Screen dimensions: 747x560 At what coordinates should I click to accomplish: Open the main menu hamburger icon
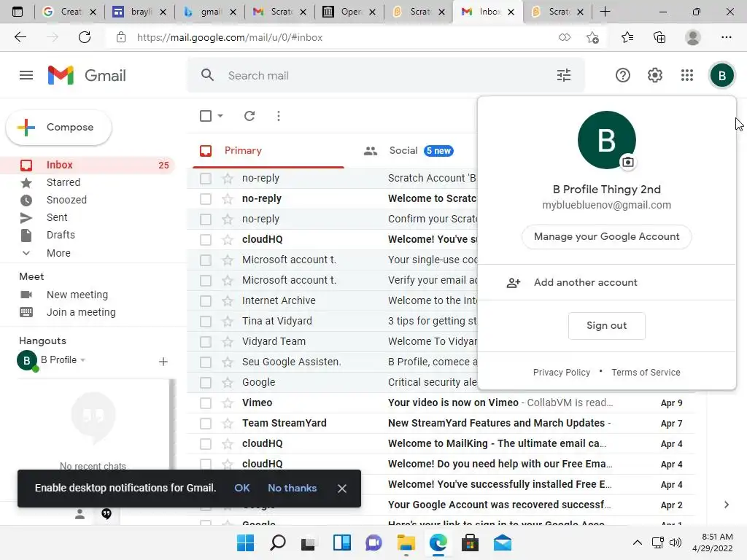tap(26, 75)
